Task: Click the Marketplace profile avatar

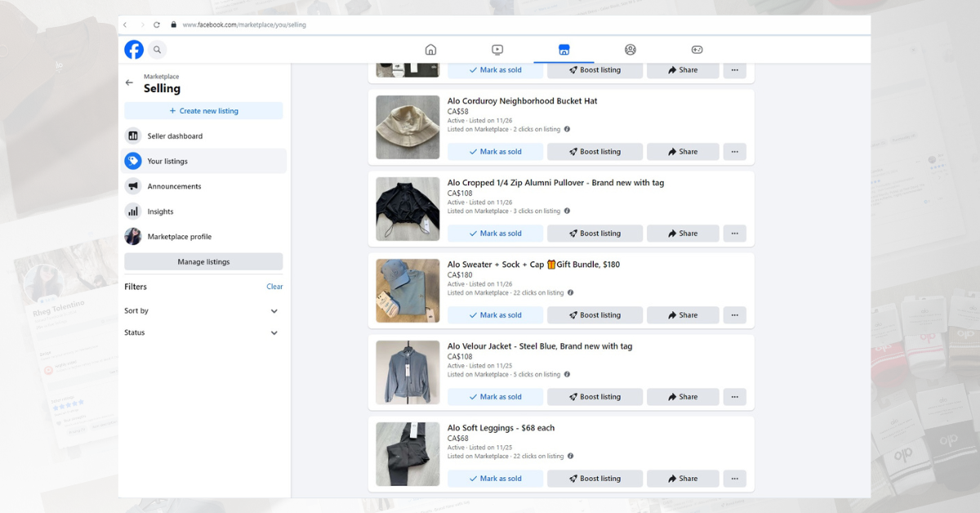Action: (133, 237)
